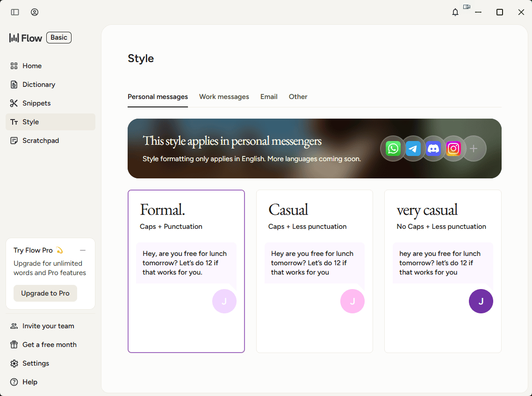Viewport: 532px width, 396px height.
Task: Switch to the Work messages tab
Action: (224, 97)
